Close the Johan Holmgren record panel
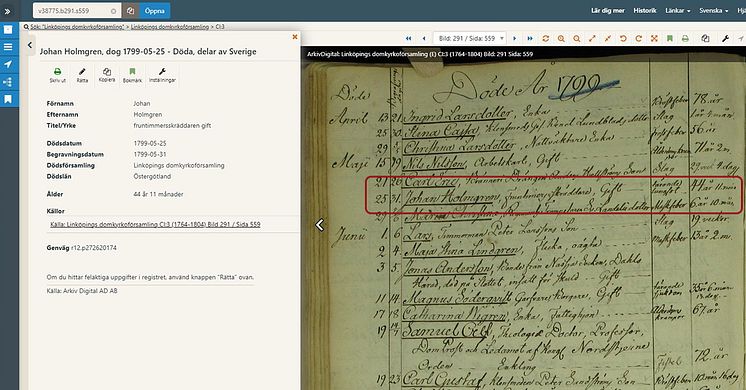This screenshot has width=746, height=390. coord(294,37)
